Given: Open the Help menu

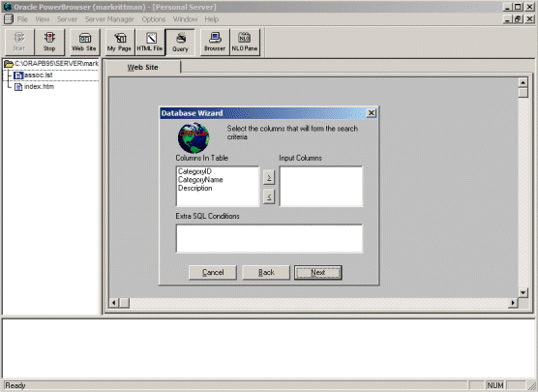Looking at the screenshot, I should 211,19.
